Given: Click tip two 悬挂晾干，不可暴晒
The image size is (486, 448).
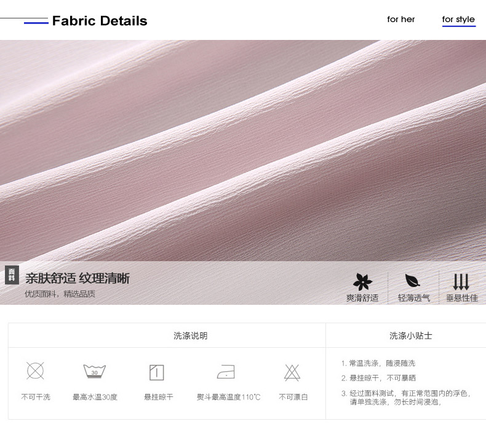Looking at the screenshot, I should coord(382,378).
